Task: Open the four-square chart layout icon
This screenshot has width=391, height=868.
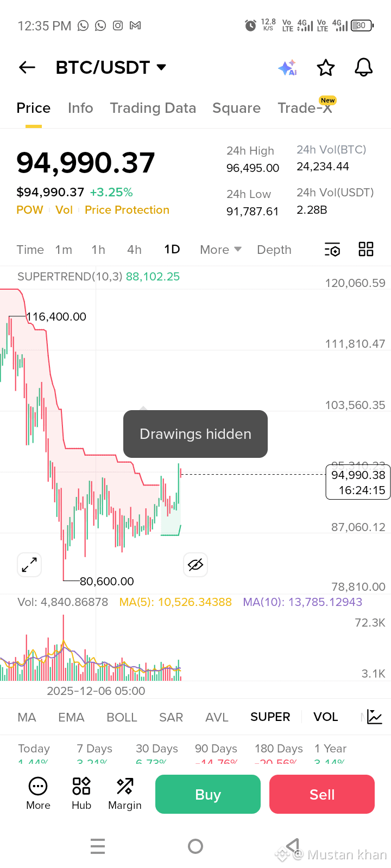Action: [x=366, y=250]
